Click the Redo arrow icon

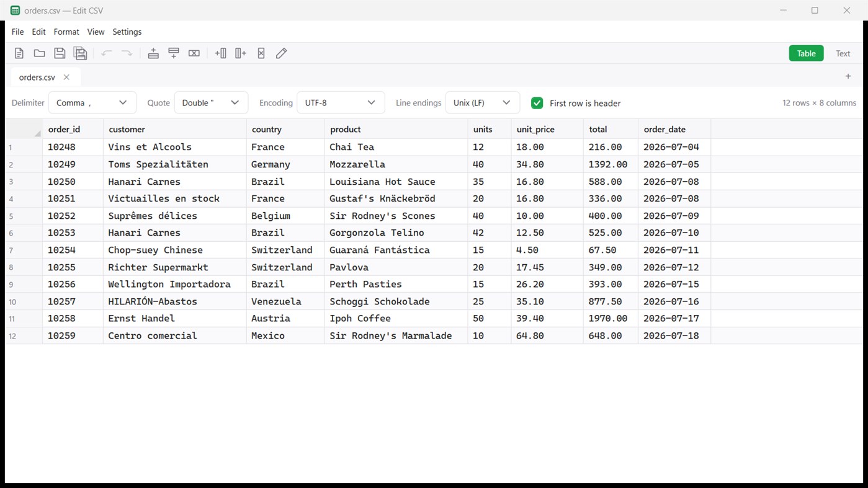pyautogui.click(x=127, y=53)
